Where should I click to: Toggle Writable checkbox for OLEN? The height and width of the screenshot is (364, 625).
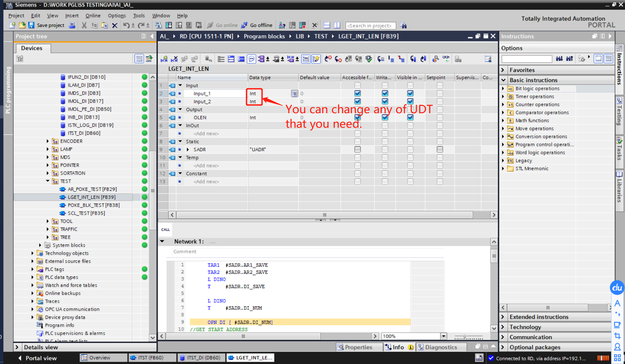click(x=385, y=117)
